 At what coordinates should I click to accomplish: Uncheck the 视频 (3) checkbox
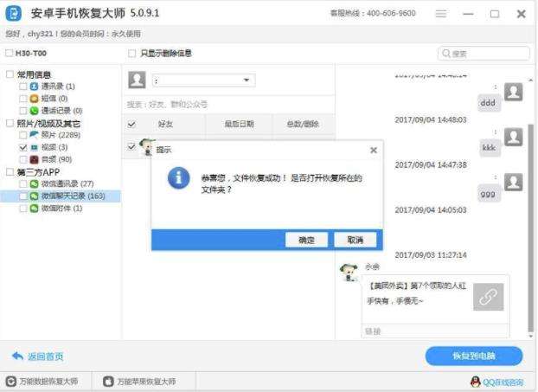click(x=23, y=147)
